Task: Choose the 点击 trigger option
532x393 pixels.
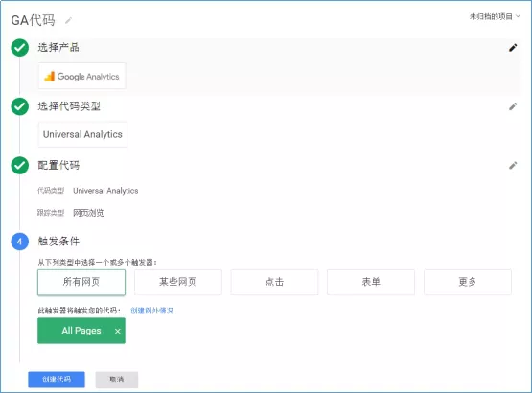Action: (274, 282)
